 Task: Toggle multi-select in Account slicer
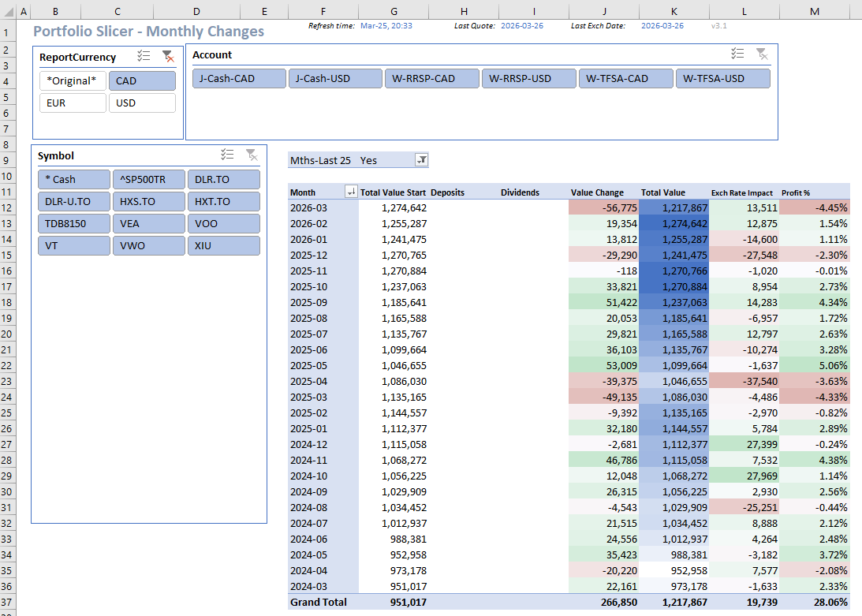[x=737, y=54]
